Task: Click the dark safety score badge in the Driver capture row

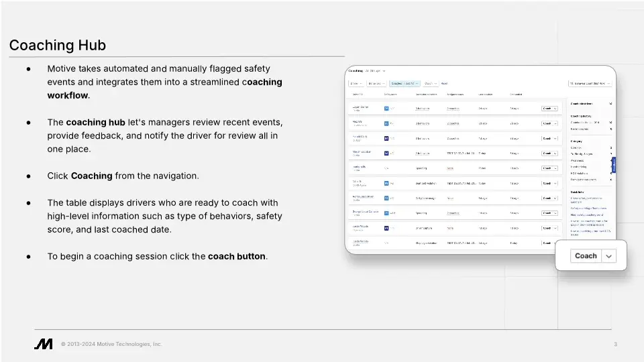Action: [386, 228]
